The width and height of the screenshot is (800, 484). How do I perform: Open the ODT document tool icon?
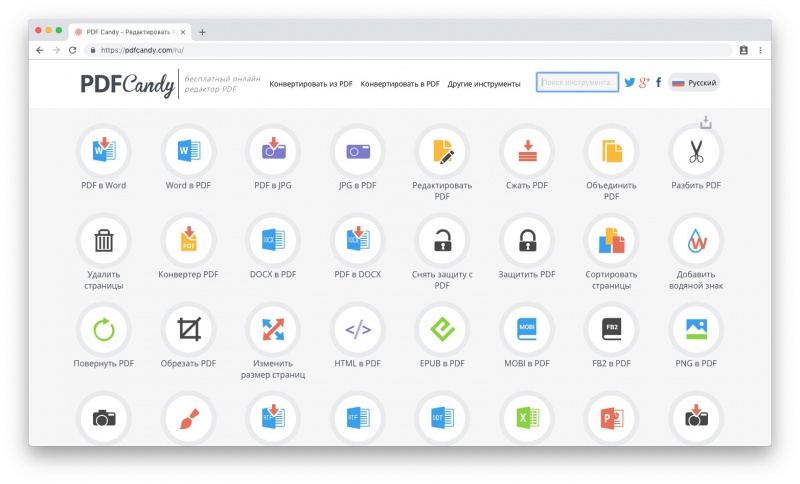click(442, 418)
